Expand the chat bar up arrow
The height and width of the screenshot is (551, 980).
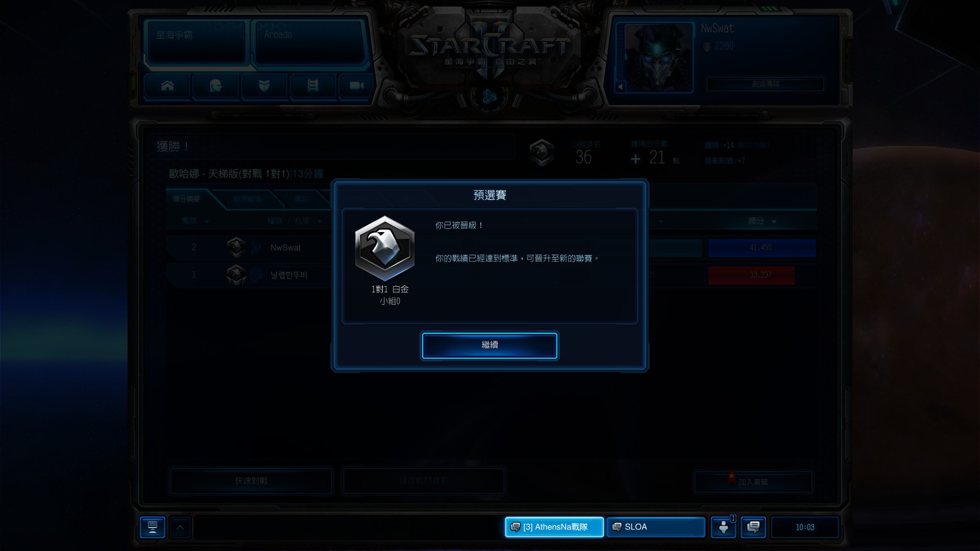point(180,528)
